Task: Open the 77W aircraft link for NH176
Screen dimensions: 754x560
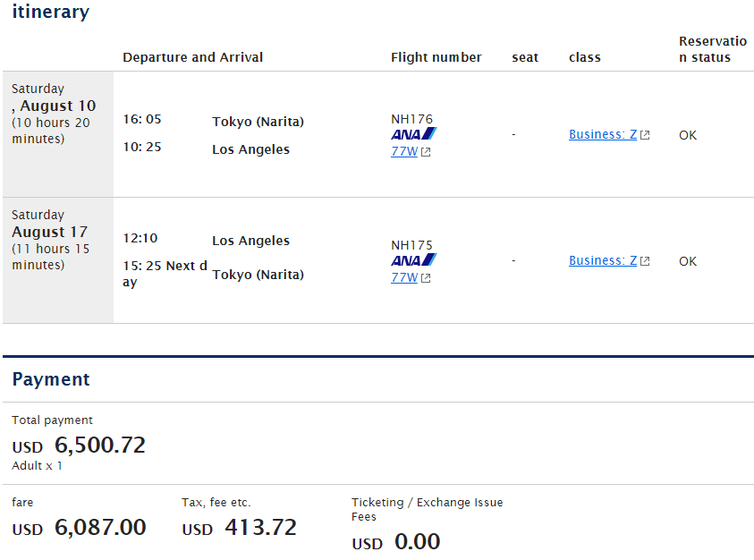Action: (404, 151)
